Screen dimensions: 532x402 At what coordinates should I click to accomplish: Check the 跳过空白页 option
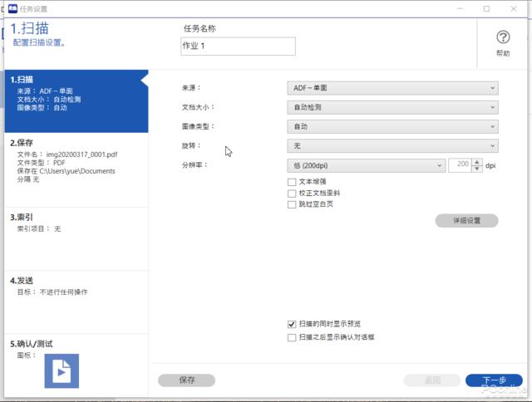[x=291, y=203]
